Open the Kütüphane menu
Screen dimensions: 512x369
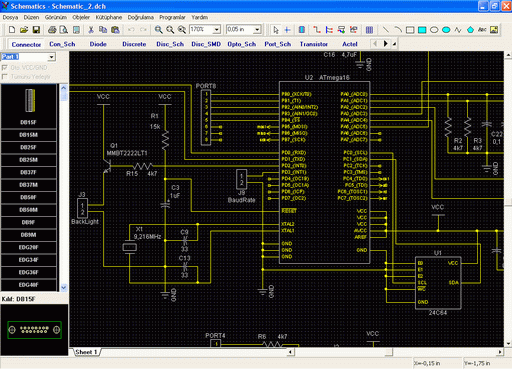pyautogui.click(x=109, y=17)
